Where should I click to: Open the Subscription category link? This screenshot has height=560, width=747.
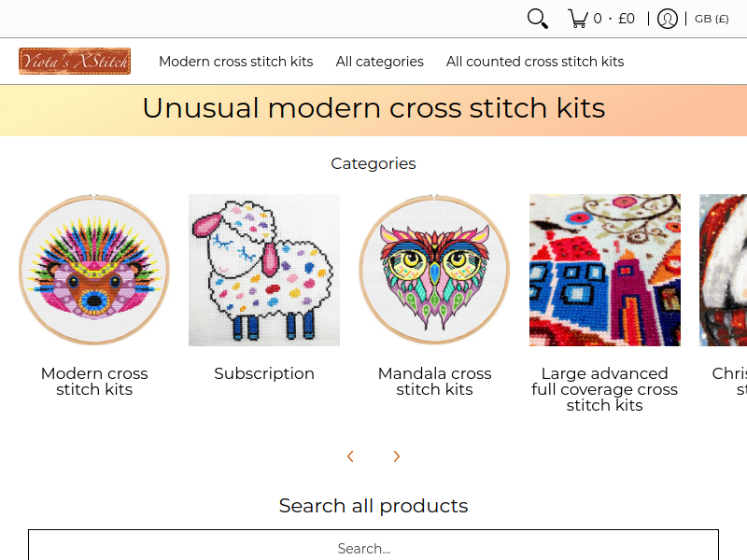click(x=264, y=373)
